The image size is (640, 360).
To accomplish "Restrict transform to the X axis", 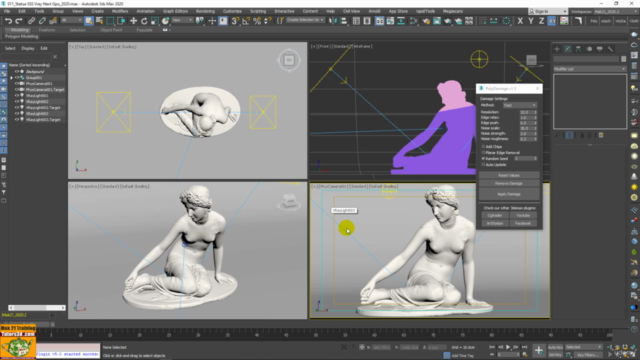I will [x=520, y=21].
